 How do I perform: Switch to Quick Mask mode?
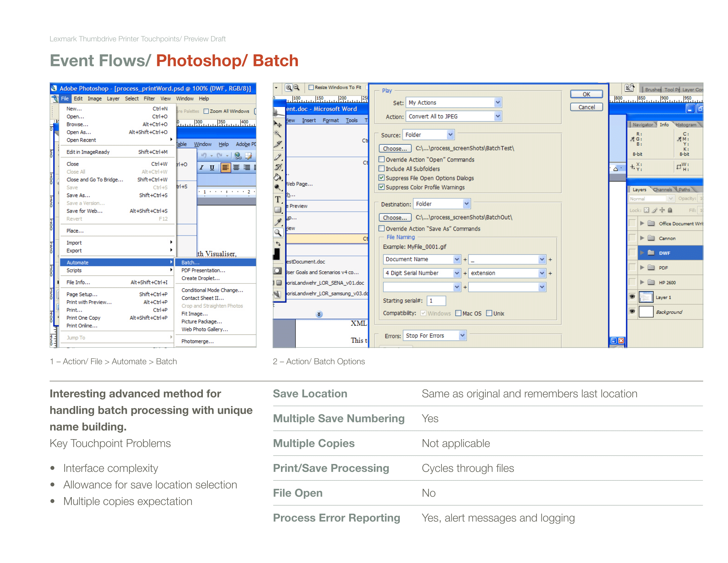(277, 271)
